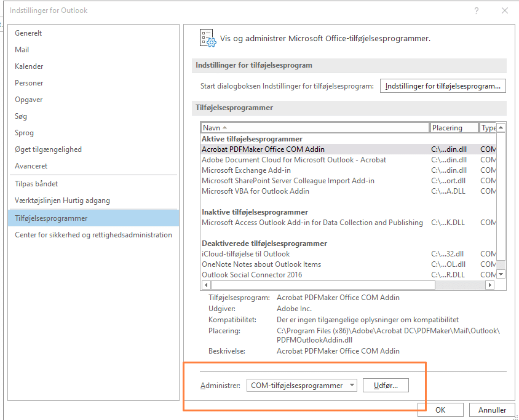Switch to the Mail settings category
This screenshot has height=420, width=519.
coord(22,50)
